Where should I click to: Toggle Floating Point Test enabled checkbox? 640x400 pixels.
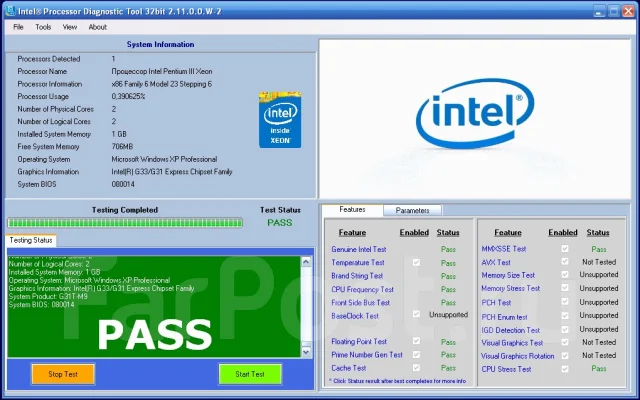416,341
